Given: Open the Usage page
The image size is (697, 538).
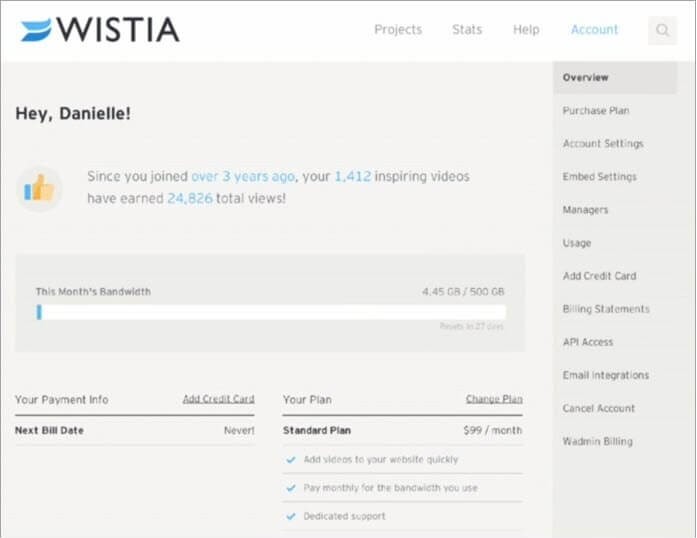Looking at the screenshot, I should click(x=577, y=243).
